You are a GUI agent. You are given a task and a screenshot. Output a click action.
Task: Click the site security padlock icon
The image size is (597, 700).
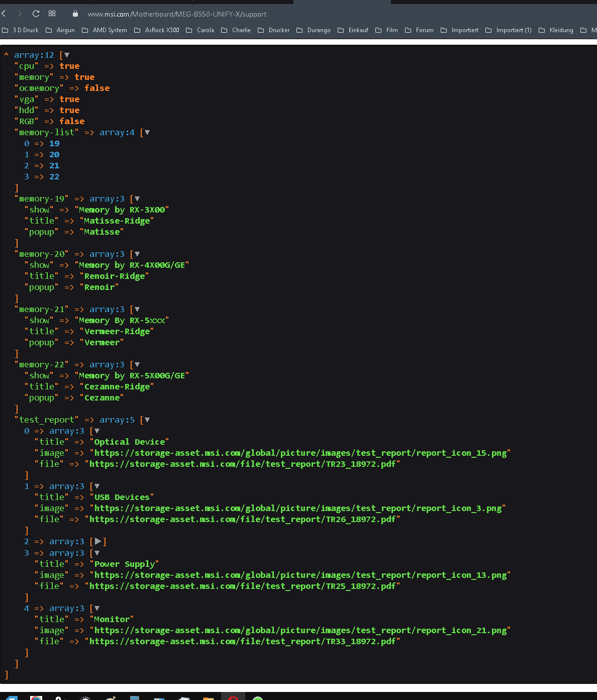75,14
